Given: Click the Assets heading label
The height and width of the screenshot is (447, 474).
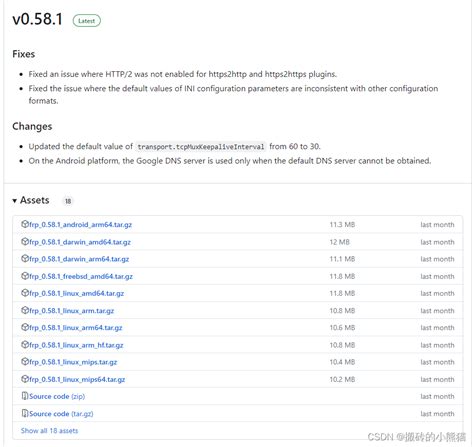Looking at the screenshot, I should coord(35,200).
